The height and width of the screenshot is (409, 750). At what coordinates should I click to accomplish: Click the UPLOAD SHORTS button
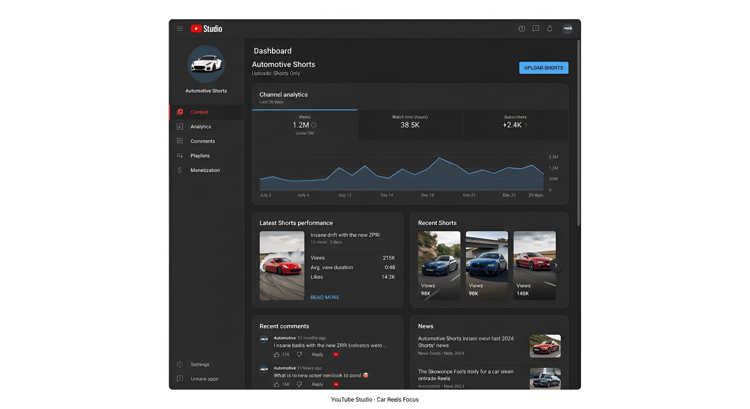point(543,68)
